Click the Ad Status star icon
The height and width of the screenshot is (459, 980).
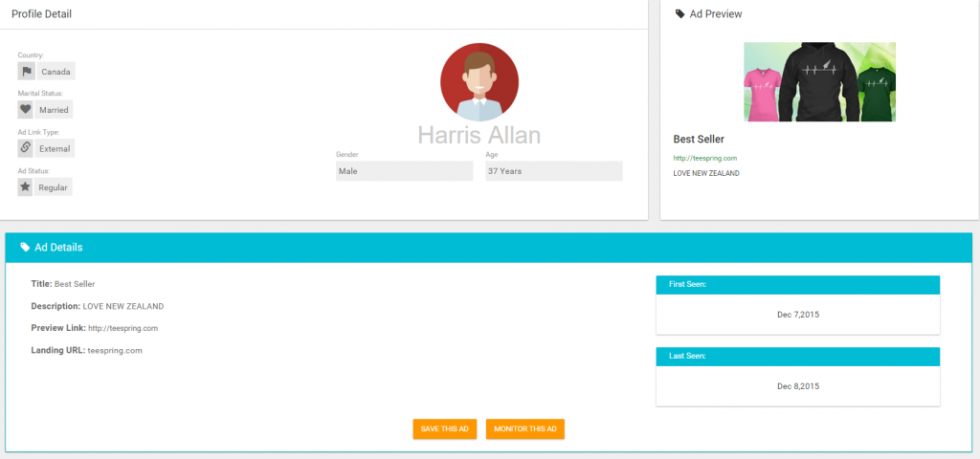(25, 186)
